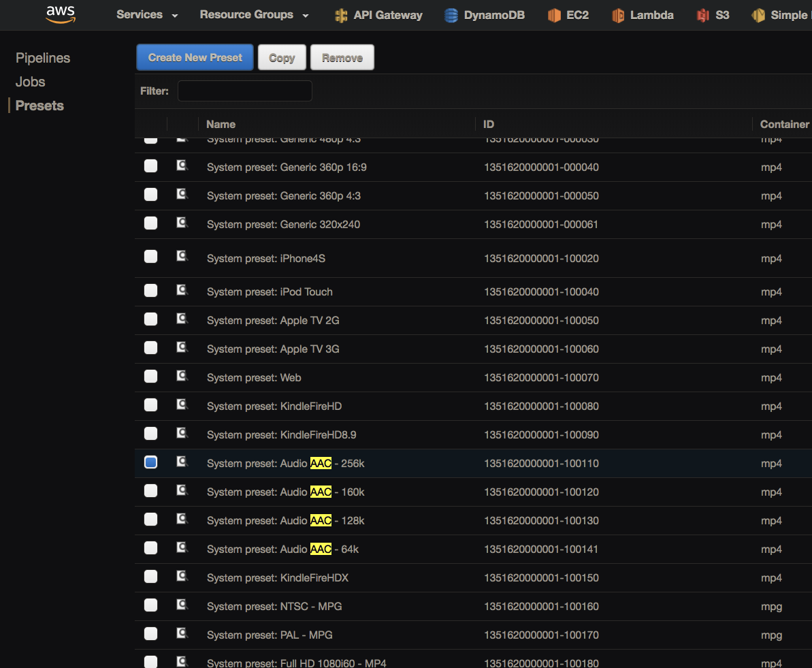The image size is (812, 668).
Task: Open the AWS home logo
Action: click(61, 14)
